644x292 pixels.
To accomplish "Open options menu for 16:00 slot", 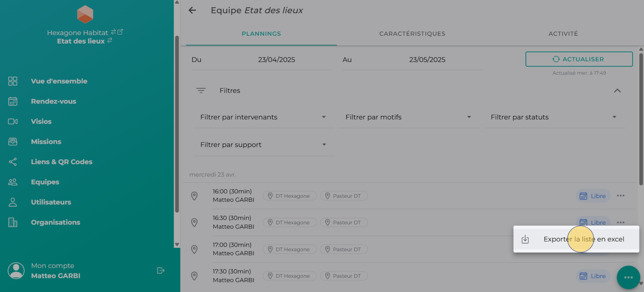I will pos(620,196).
